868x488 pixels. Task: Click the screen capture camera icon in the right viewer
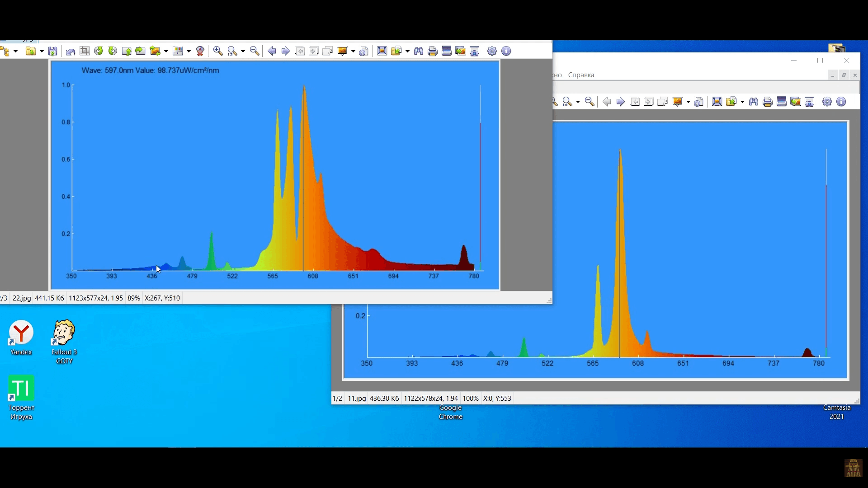pos(809,102)
